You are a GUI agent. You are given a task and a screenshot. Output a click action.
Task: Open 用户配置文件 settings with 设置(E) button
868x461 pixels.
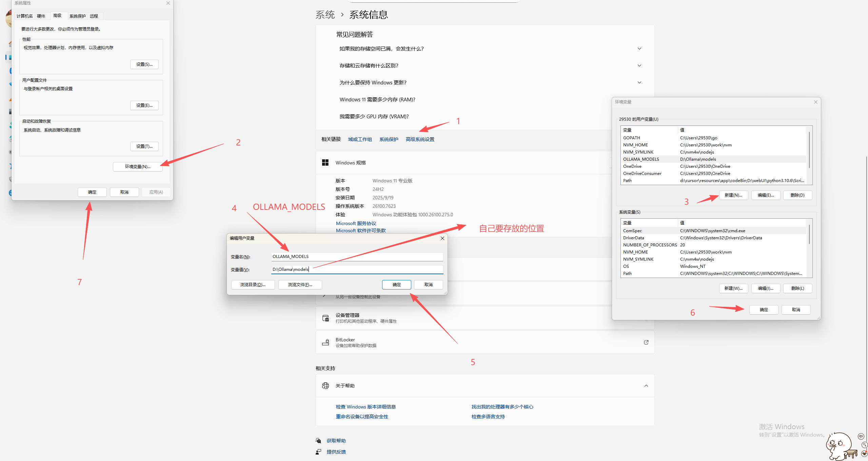144,105
